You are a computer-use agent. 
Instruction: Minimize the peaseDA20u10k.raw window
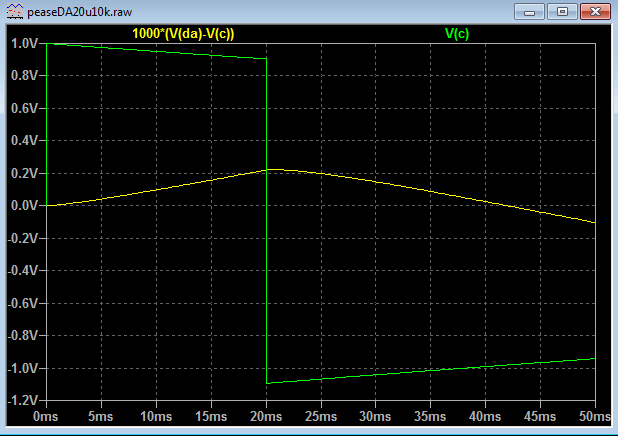click(529, 12)
